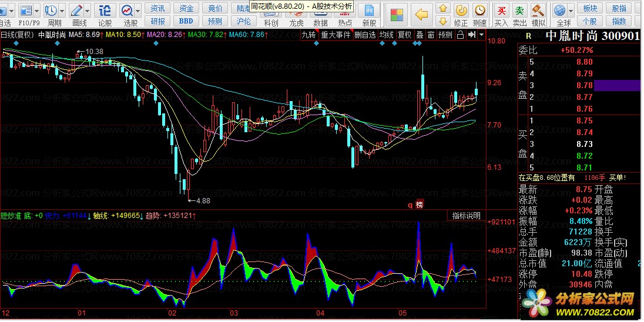Click the 股指 index futures button

[619, 9]
